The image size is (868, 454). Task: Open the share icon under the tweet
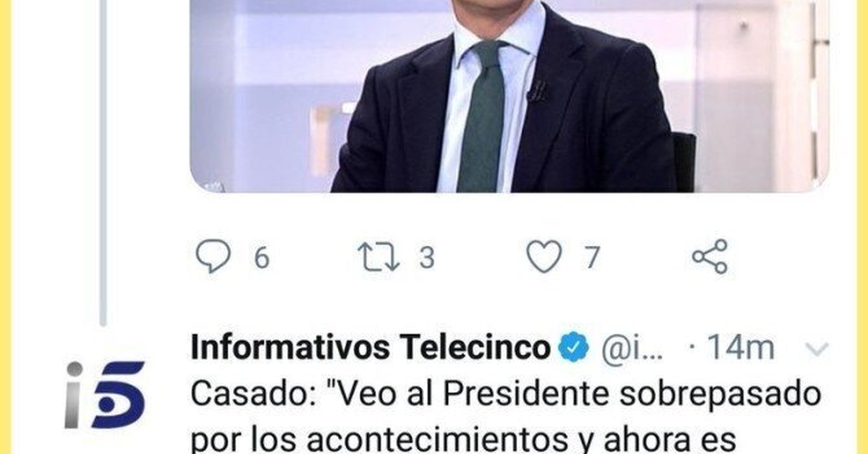pyautogui.click(x=710, y=257)
